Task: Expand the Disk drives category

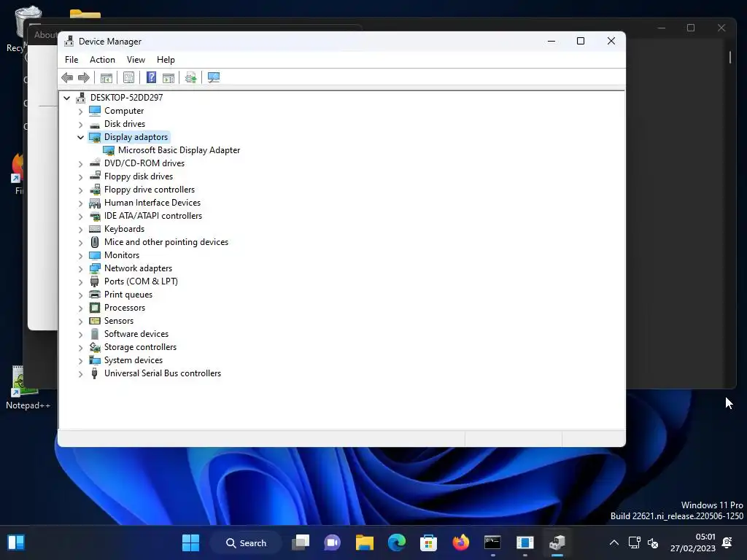Action: pos(80,124)
